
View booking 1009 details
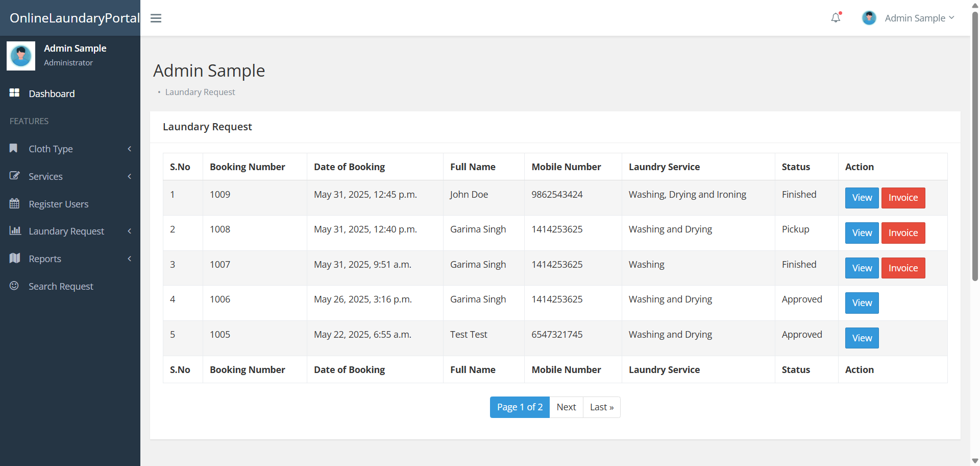[862, 198]
